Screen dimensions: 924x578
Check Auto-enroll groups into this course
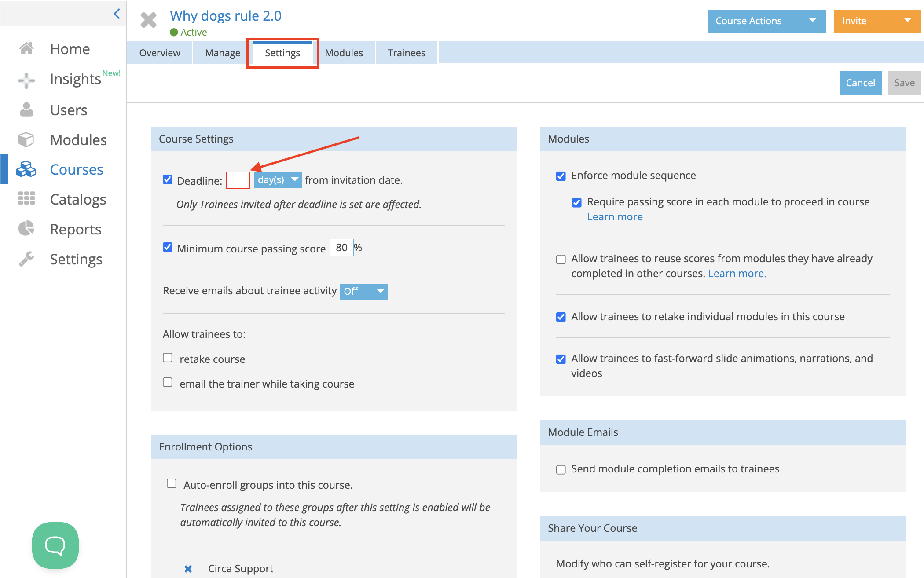pyautogui.click(x=172, y=484)
